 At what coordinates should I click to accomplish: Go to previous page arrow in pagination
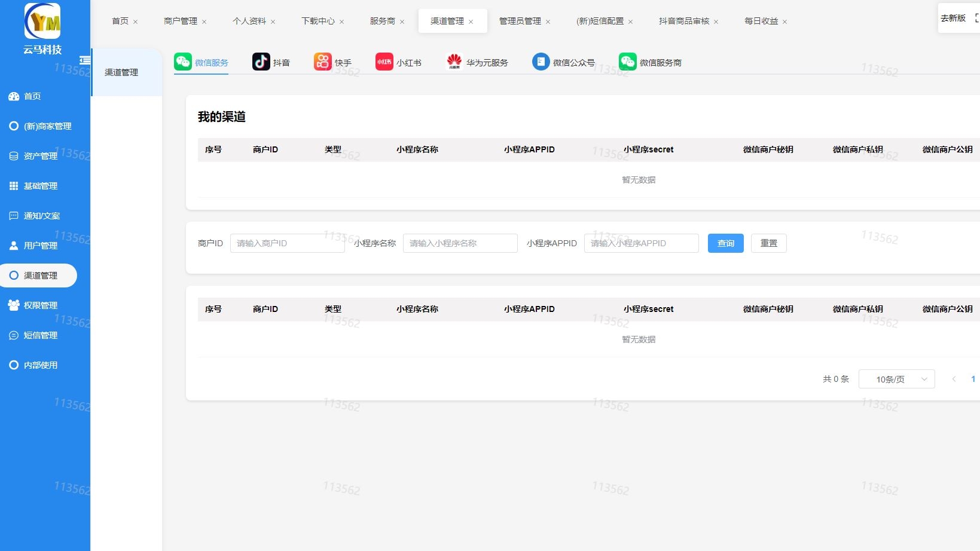click(954, 379)
